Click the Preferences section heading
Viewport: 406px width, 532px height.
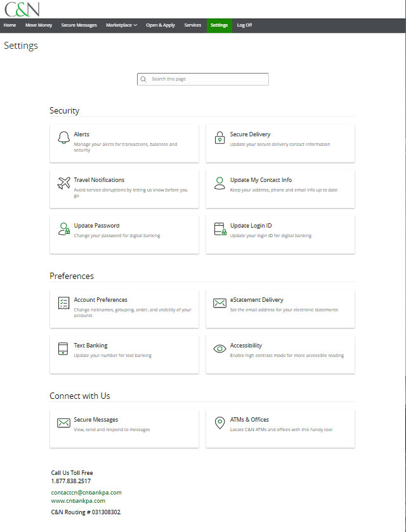[x=72, y=276]
